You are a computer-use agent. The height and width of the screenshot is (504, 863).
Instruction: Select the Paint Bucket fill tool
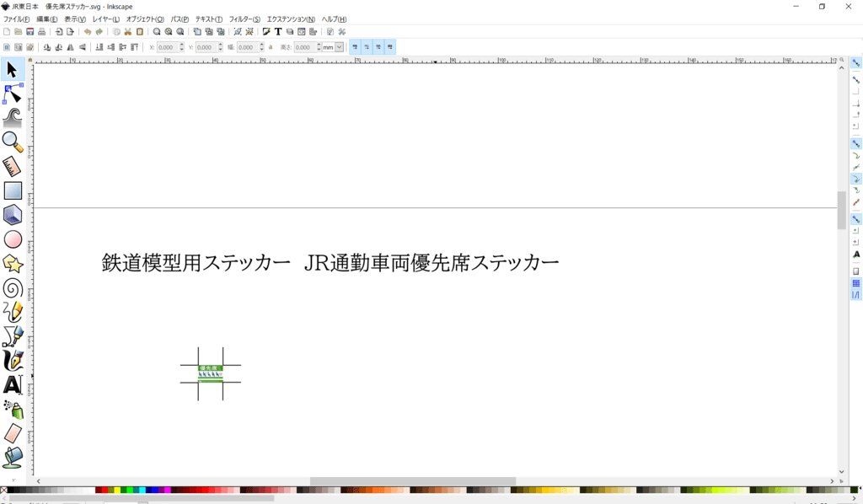12,458
